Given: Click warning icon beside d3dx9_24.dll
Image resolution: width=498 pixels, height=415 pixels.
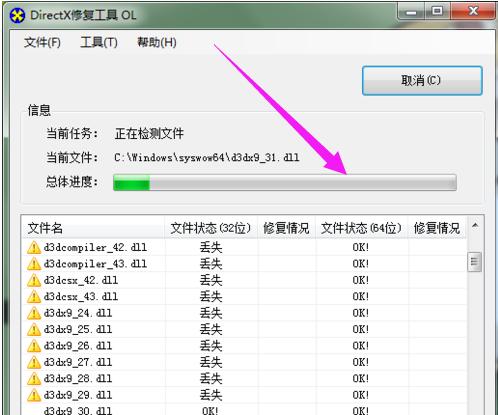Looking at the screenshot, I should pyautogui.click(x=34, y=313).
